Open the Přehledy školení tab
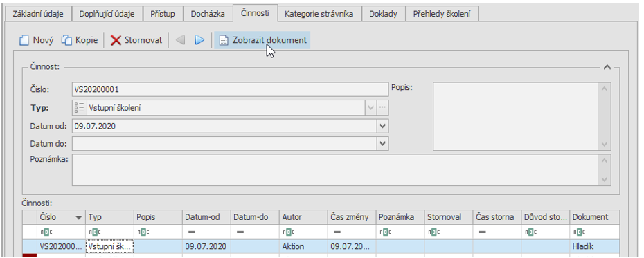644x258 pixels. [x=442, y=14]
